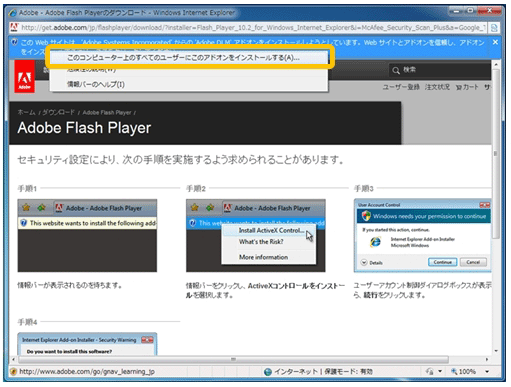The width and height of the screenshot is (511, 387).
Task: Click the Internet Explorer icon in title bar
Action: [13, 13]
